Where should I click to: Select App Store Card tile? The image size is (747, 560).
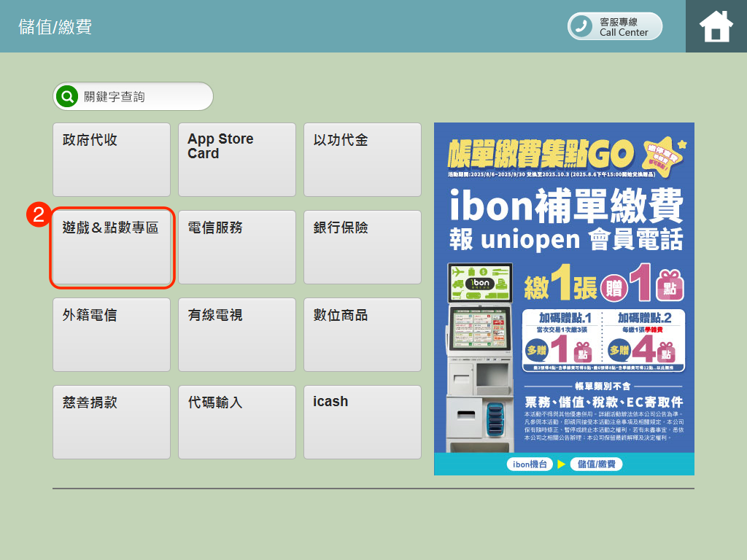tap(237, 160)
